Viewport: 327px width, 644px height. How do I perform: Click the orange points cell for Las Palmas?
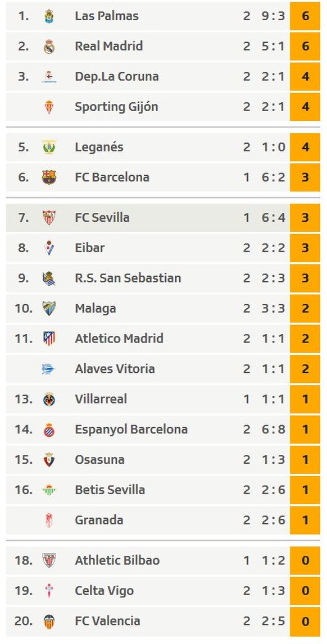coord(305,16)
